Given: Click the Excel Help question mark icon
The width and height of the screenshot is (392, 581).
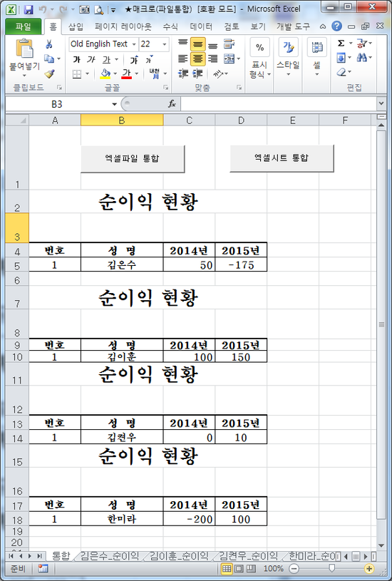Looking at the screenshot, I should coord(336,26).
